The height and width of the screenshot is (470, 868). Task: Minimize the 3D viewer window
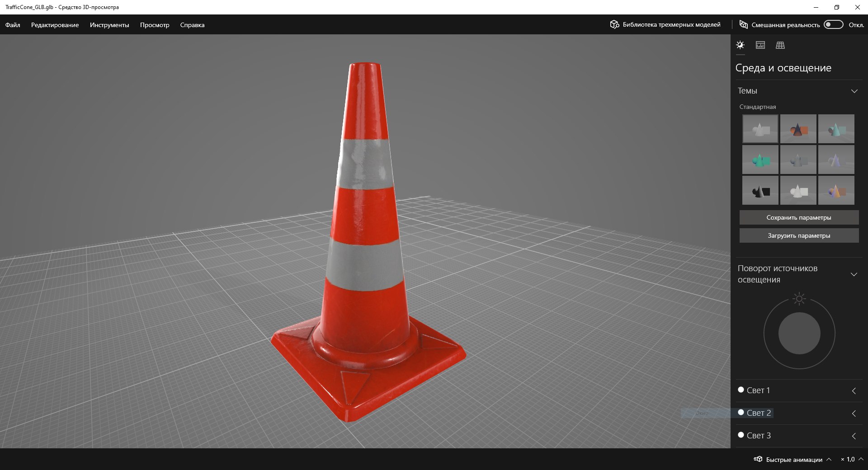tap(816, 7)
